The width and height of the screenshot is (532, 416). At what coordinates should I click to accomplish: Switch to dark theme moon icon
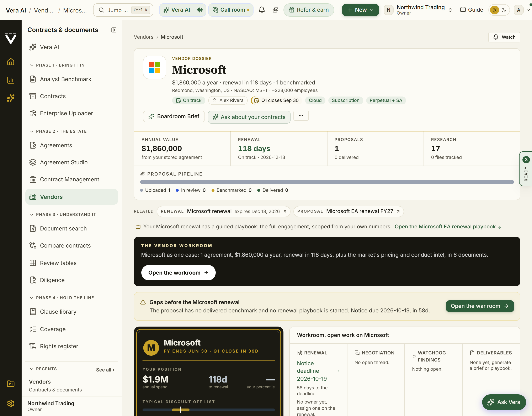504,10
